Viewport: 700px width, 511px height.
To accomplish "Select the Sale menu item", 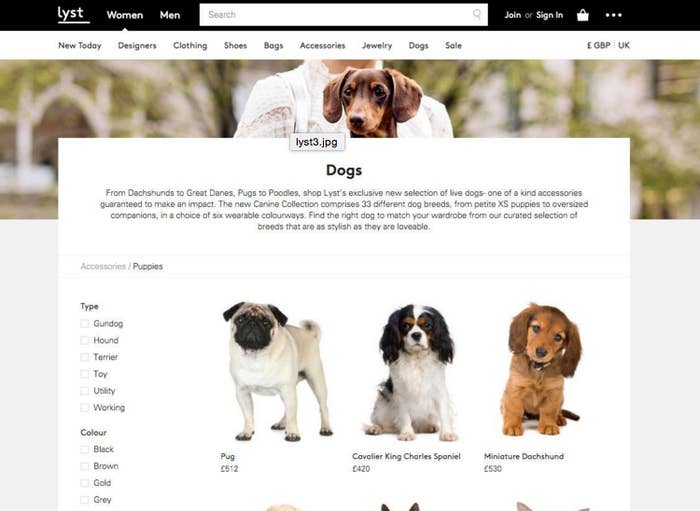I will (453, 46).
